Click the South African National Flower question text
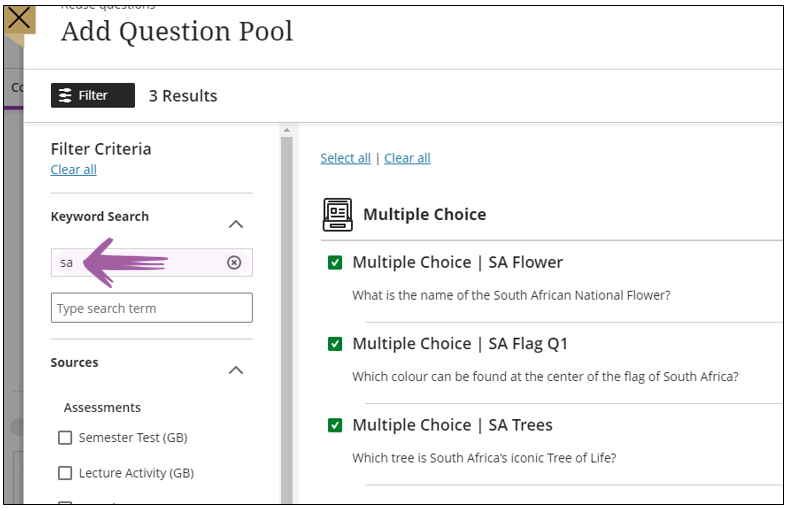Viewport: 789px width, 508px height. click(x=511, y=295)
